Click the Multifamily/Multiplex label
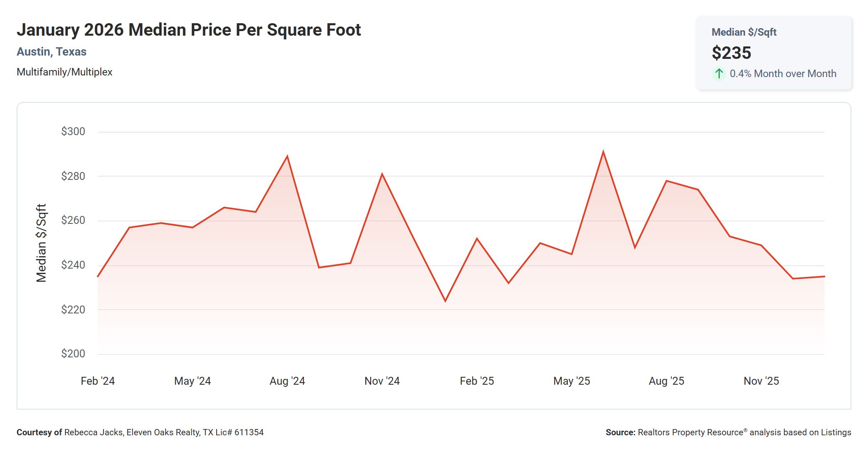The width and height of the screenshot is (868, 456). pyautogui.click(x=65, y=72)
